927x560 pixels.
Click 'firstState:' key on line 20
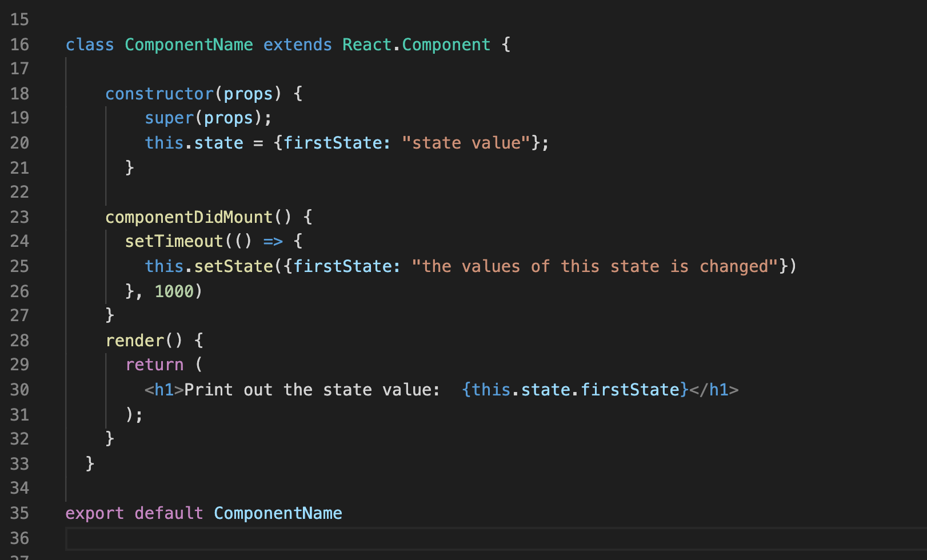pyautogui.click(x=337, y=143)
